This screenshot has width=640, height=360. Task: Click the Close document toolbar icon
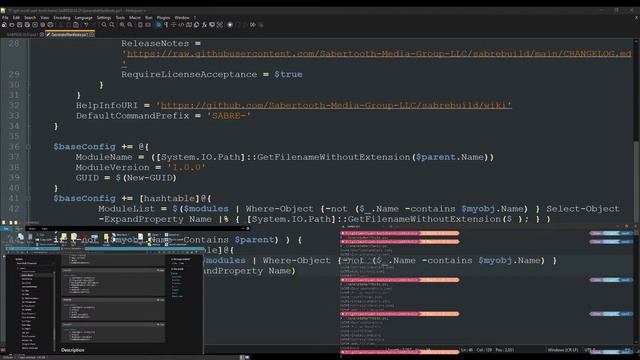point(35,25)
